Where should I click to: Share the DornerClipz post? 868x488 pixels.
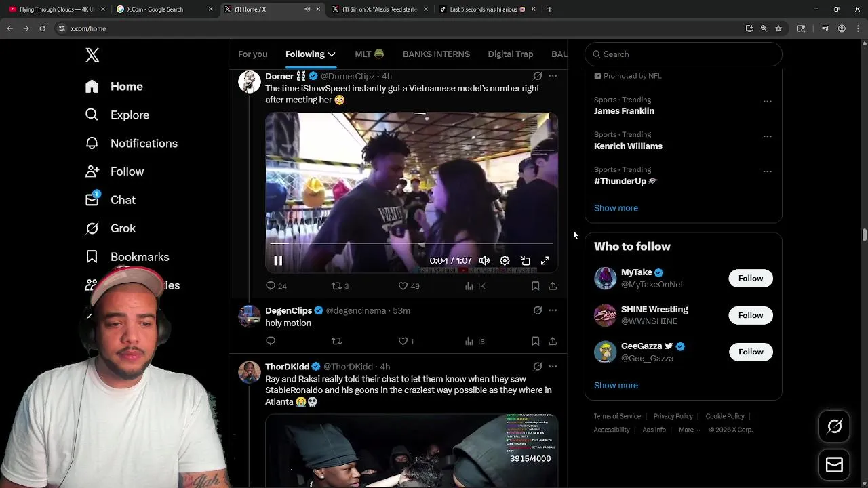[x=553, y=286]
